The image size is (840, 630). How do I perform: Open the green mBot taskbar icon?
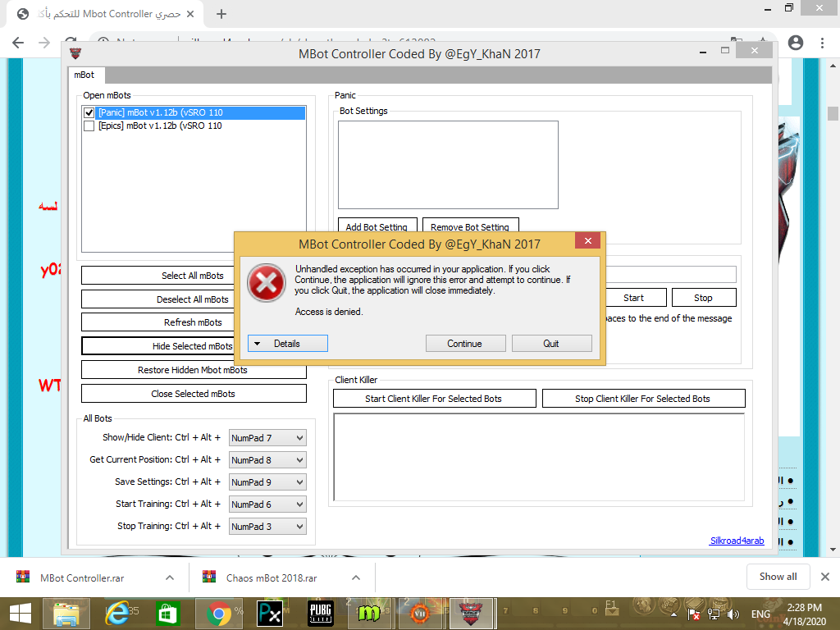click(369, 614)
